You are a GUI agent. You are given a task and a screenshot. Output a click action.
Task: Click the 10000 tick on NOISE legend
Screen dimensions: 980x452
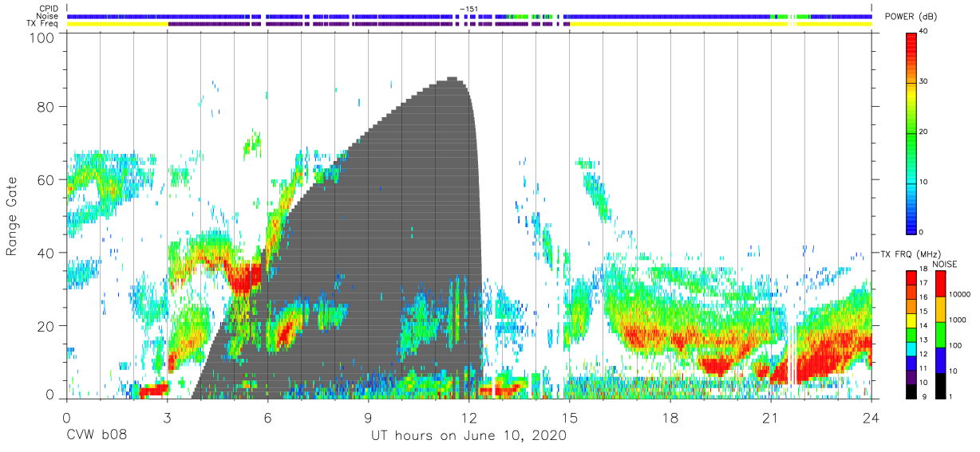[x=959, y=295]
